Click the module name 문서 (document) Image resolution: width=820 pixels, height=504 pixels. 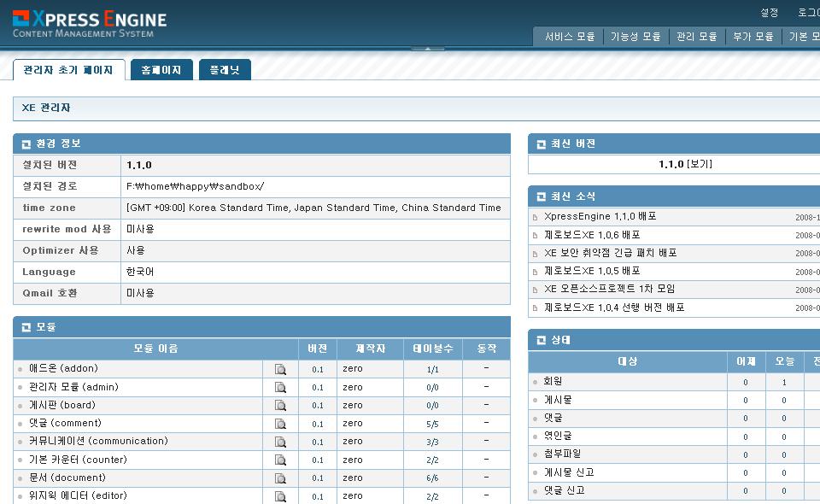67,478
